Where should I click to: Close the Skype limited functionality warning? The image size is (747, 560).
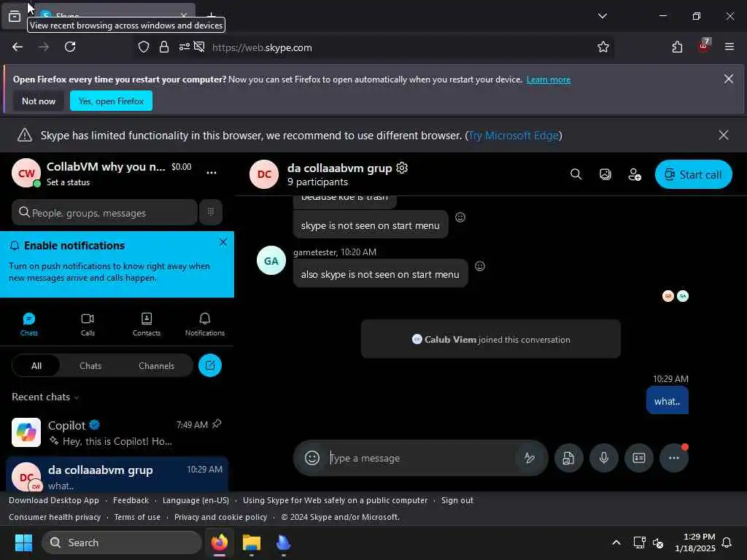723,135
